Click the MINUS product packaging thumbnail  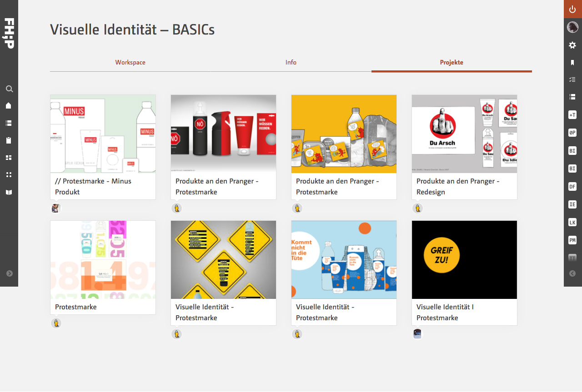[x=103, y=134]
